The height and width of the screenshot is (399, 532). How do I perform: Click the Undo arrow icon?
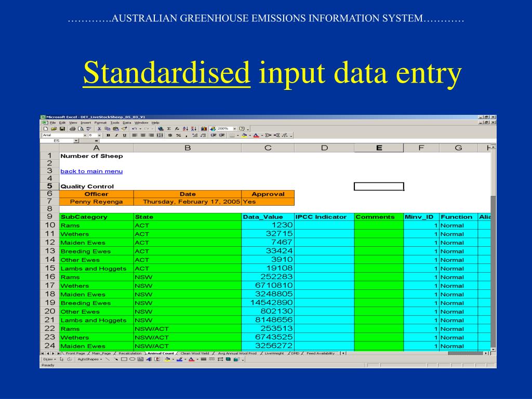tap(135, 129)
